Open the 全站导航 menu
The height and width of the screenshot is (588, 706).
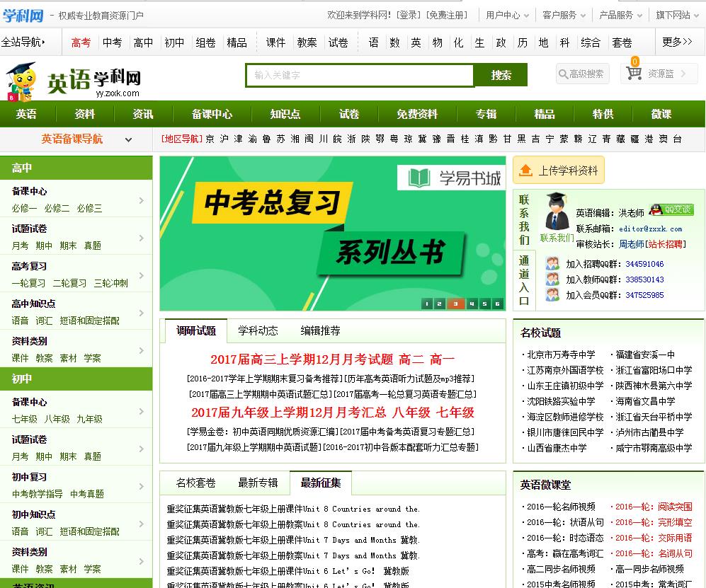point(23,42)
